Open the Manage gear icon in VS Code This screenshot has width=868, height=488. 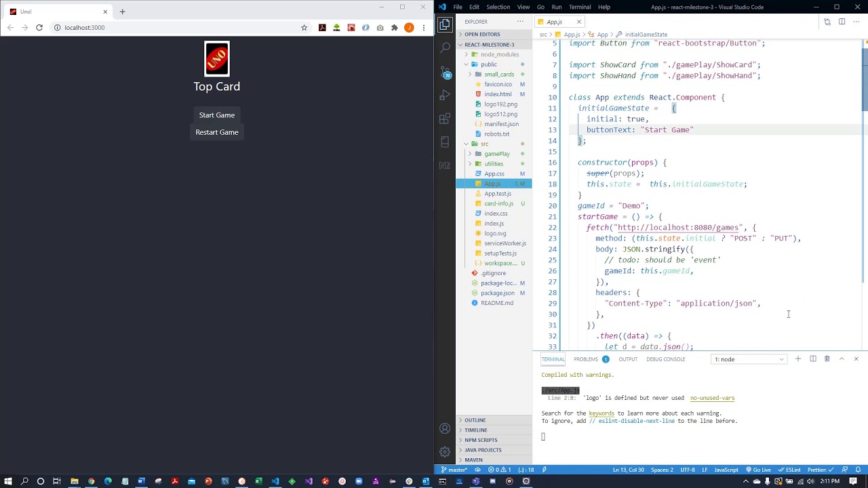click(x=445, y=452)
